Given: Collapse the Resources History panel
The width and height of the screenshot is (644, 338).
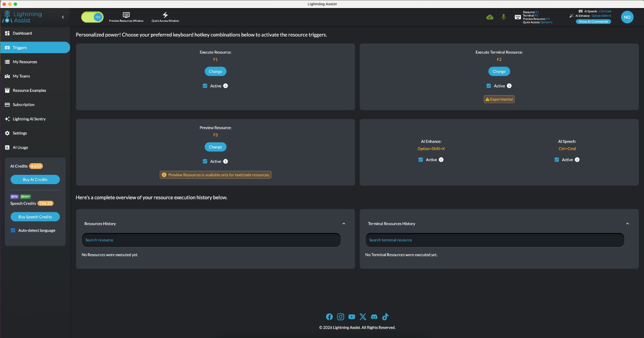Looking at the screenshot, I should pos(344,224).
